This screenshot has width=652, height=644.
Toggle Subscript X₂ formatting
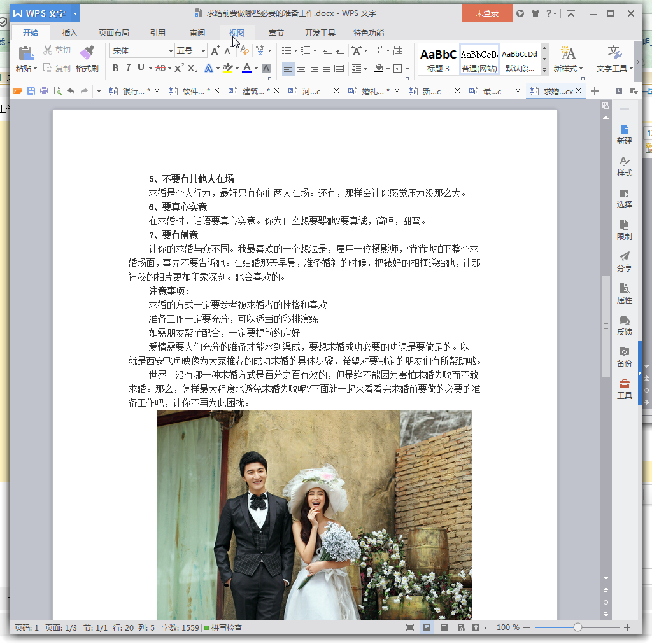pyautogui.click(x=192, y=67)
